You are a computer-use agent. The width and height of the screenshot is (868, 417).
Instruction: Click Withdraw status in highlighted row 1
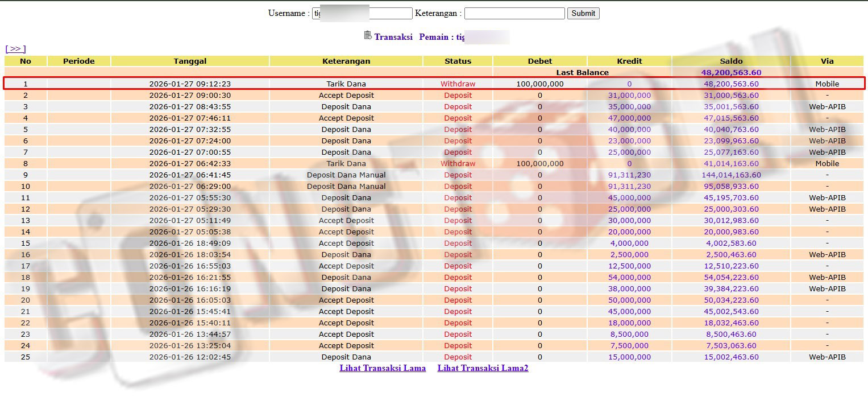pyautogui.click(x=458, y=84)
